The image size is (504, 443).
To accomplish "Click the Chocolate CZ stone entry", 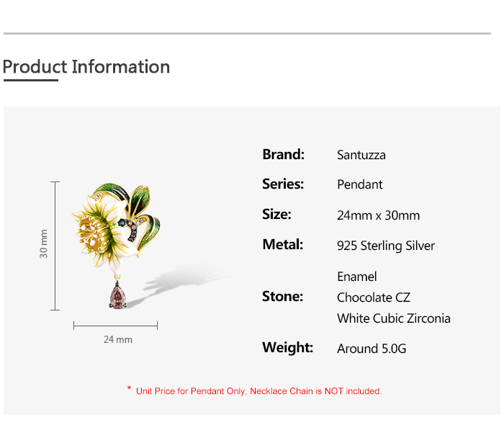I will pos(374,297).
